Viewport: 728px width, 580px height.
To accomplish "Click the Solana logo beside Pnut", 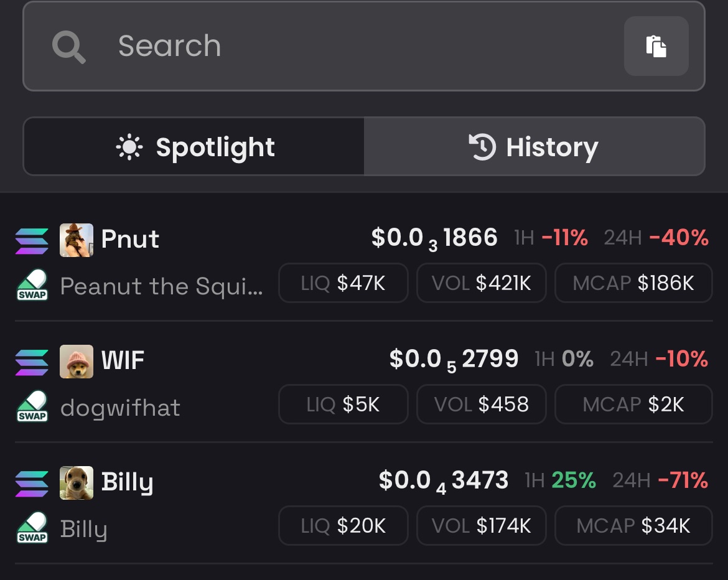I will (32, 241).
